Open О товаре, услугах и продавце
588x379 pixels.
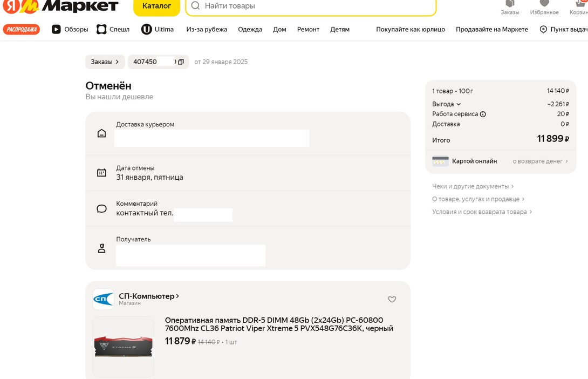[x=478, y=199]
